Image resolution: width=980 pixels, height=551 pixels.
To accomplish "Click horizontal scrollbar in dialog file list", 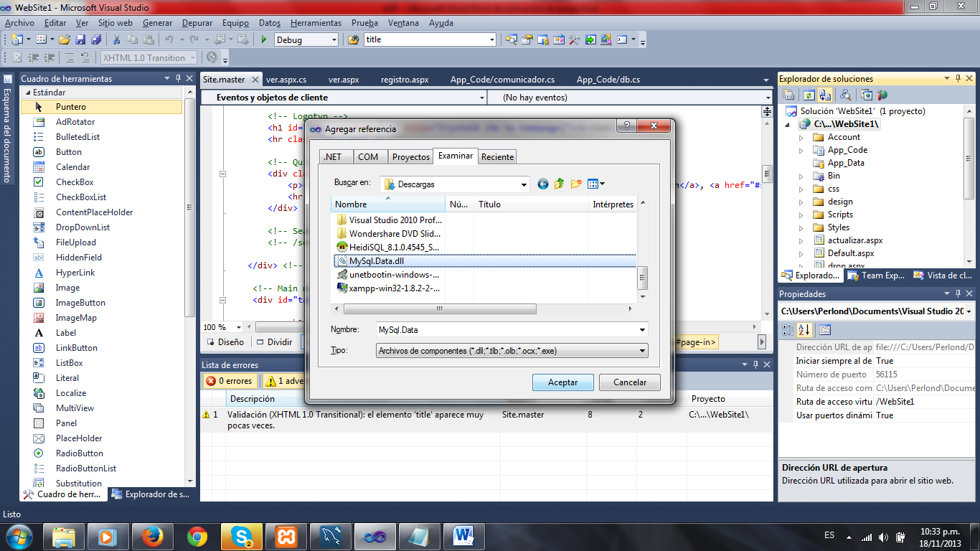I will pos(440,309).
